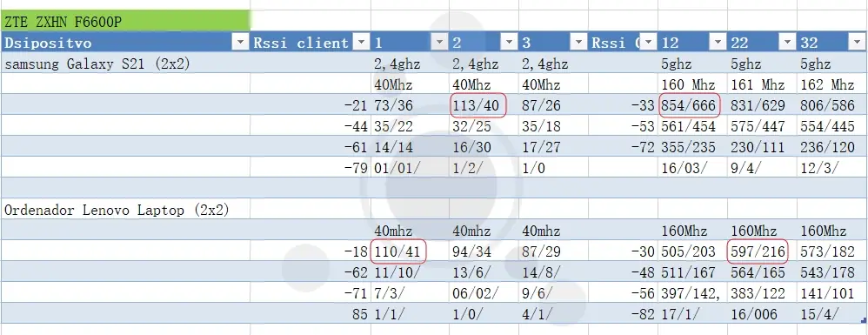Select the Ordenador Lenovo Laptop (2x2) cell
Screen dimensions: 868x335
click(x=125, y=210)
